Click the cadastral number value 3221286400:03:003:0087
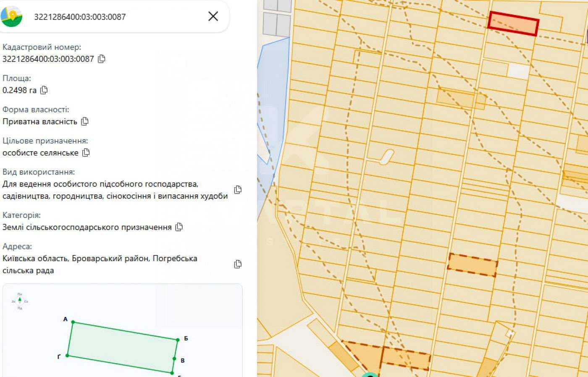The width and height of the screenshot is (588, 377). pyautogui.click(x=48, y=59)
